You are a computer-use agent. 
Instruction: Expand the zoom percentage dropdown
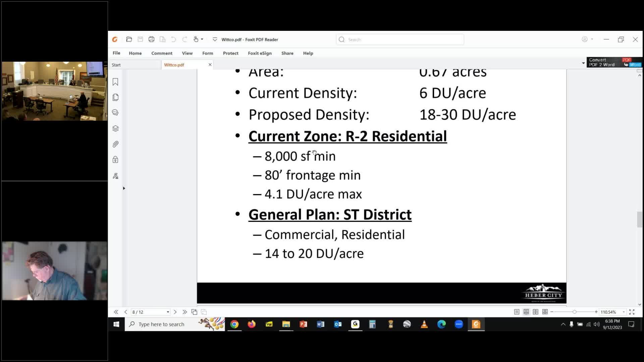pos(623,312)
